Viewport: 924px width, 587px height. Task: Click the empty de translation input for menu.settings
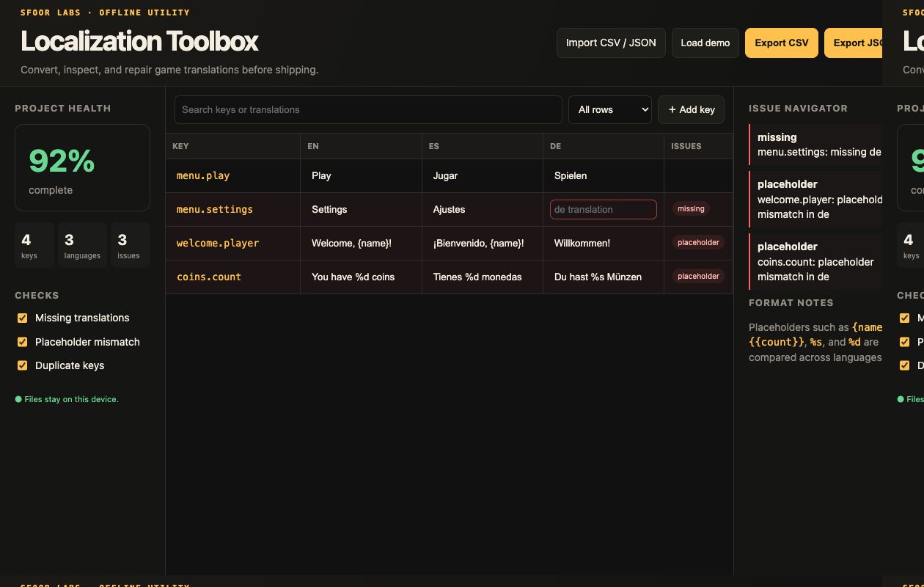pyautogui.click(x=604, y=209)
